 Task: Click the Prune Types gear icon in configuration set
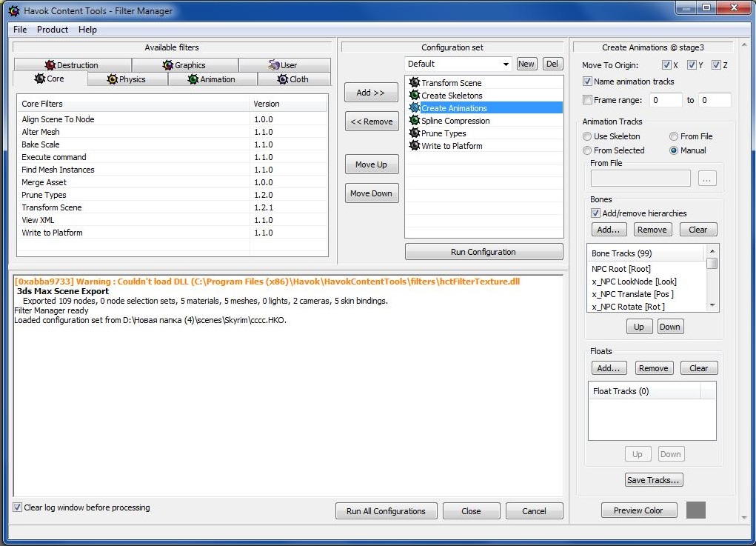coord(414,133)
